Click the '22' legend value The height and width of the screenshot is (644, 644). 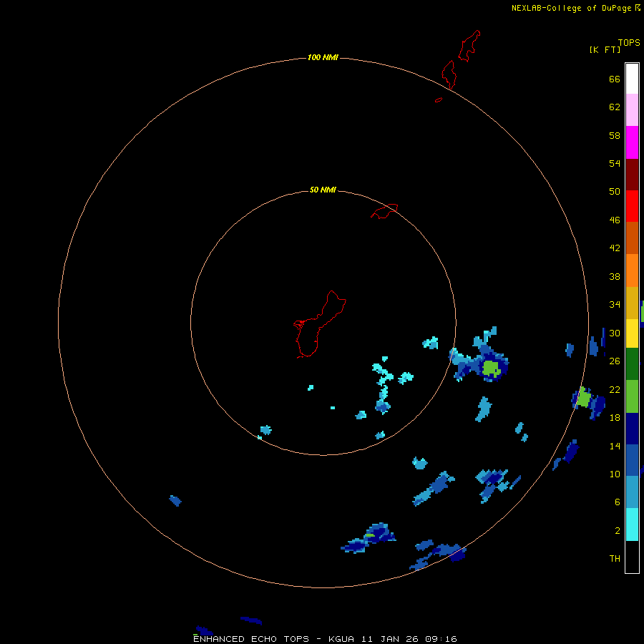pos(615,390)
